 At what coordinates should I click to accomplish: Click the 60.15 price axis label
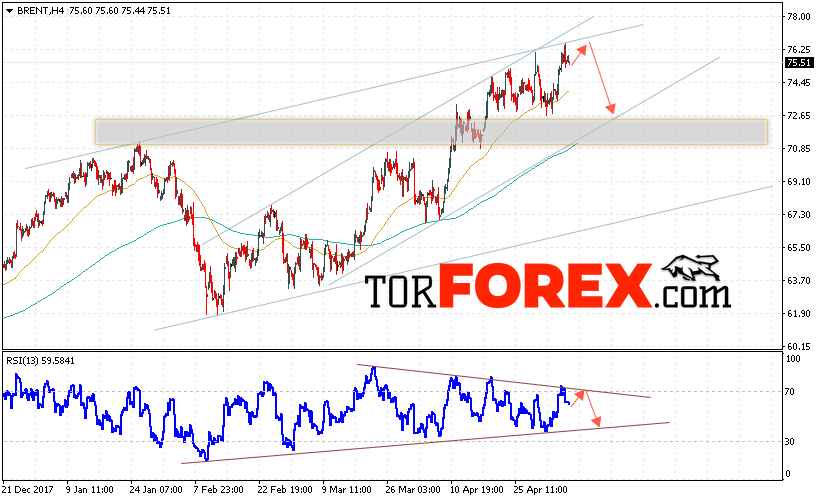[x=798, y=346]
